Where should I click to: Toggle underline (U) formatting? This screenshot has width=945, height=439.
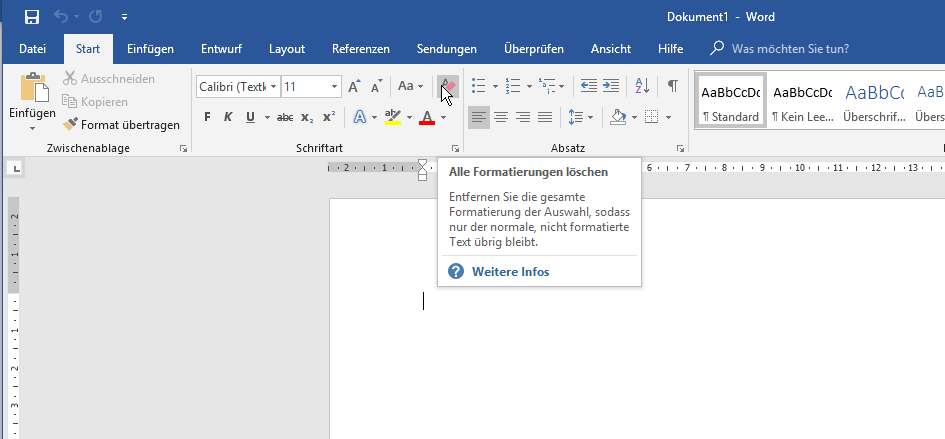point(251,117)
